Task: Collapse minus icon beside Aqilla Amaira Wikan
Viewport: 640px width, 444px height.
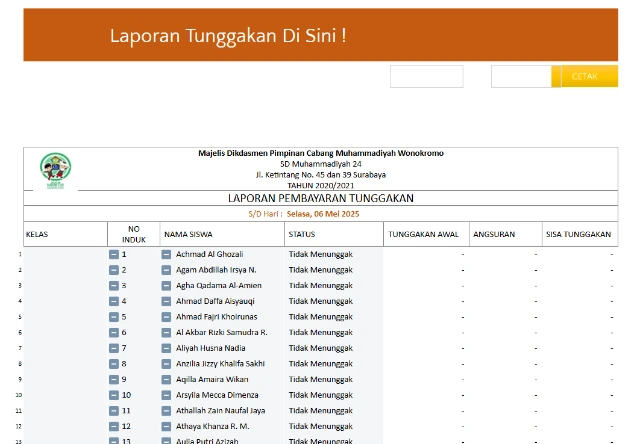Action: (x=166, y=380)
